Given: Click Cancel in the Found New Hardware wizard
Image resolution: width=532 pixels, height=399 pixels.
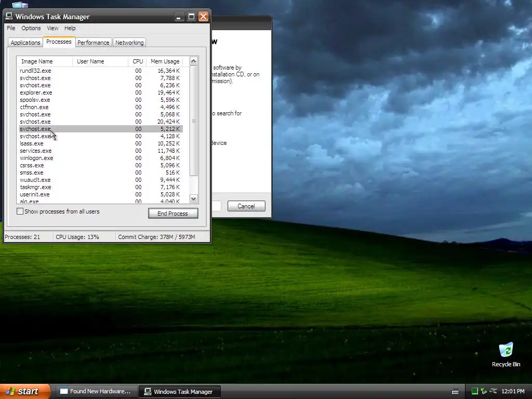Looking at the screenshot, I should pyautogui.click(x=246, y=206).
